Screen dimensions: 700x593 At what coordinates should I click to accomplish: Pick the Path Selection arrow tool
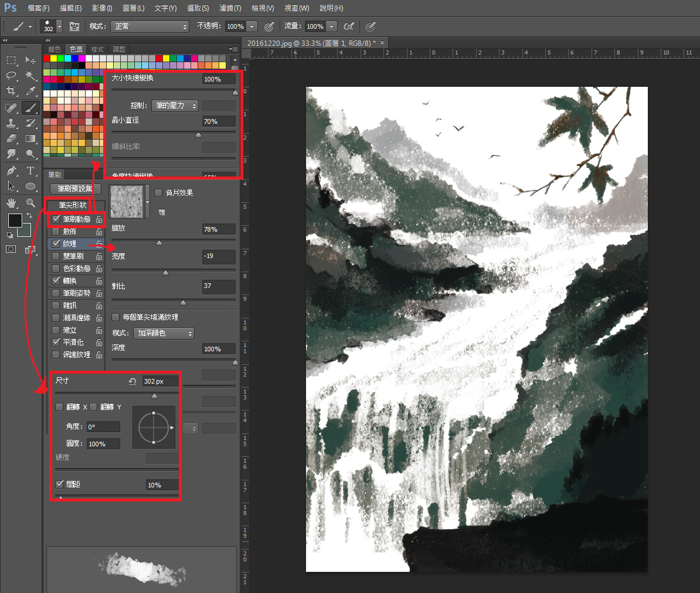click(x=12, y=186)
